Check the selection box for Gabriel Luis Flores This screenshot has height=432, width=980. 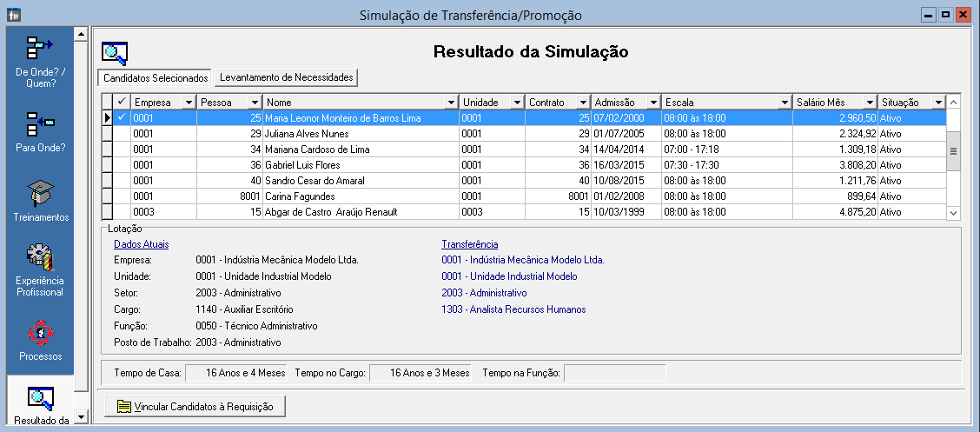pos(122,165)
